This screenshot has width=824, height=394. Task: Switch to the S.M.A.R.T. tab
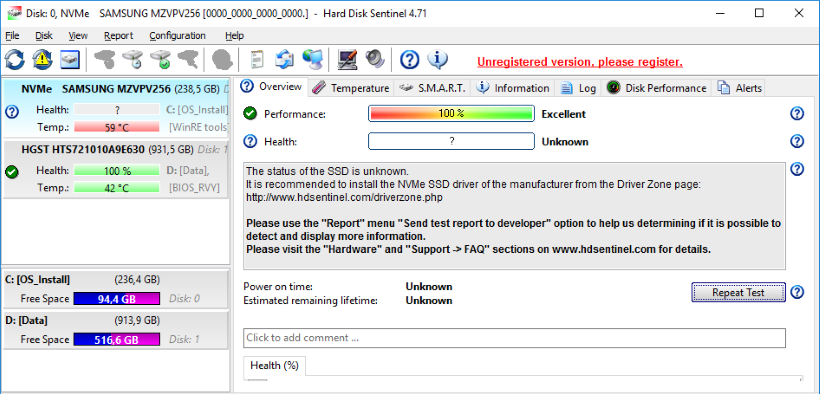[432, 88]
